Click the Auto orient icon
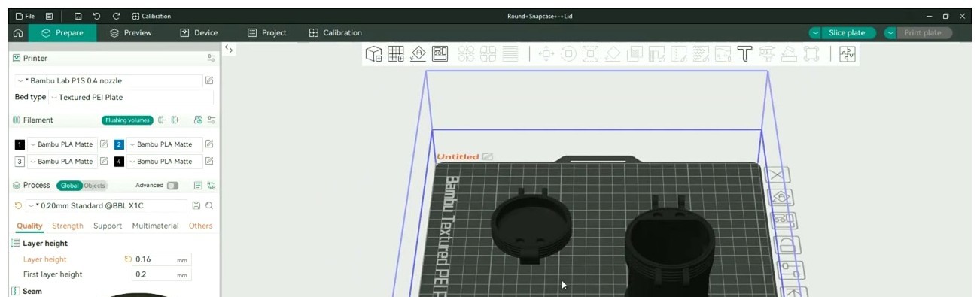 (x=418, y=53)
